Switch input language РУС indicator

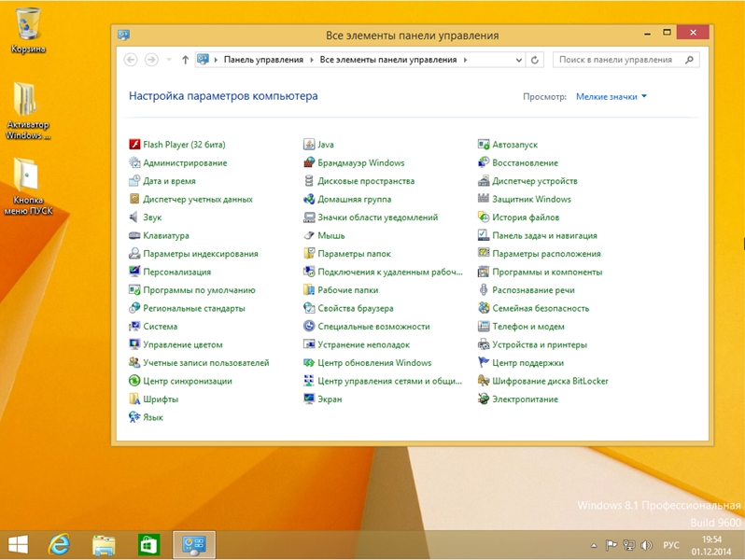pyautogui.click(x=671, y=545)
